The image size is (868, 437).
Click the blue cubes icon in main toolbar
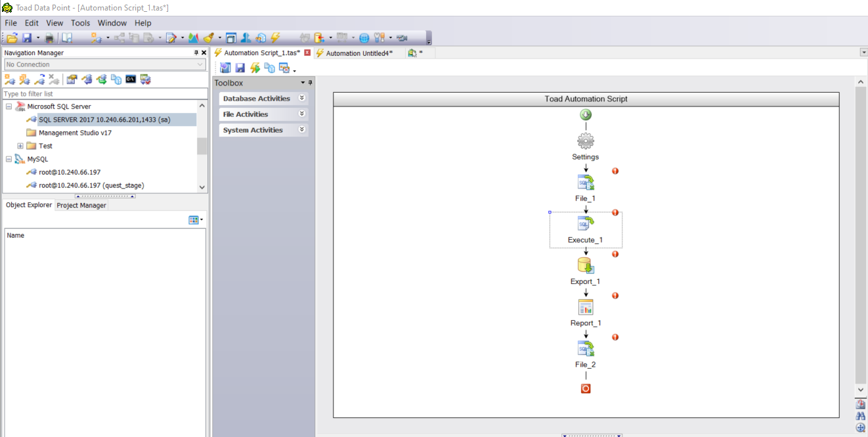click(261, 37)
